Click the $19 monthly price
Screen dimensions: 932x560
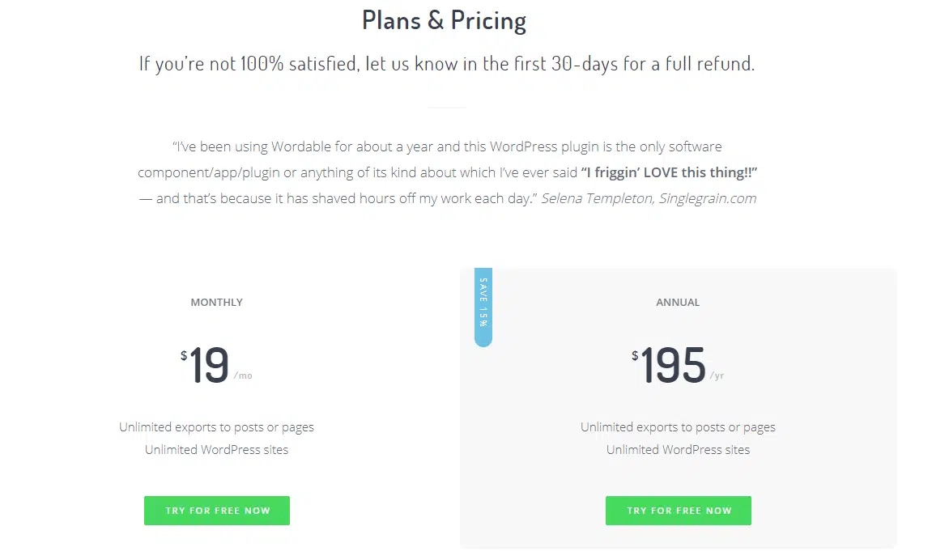tap(209, 366)
